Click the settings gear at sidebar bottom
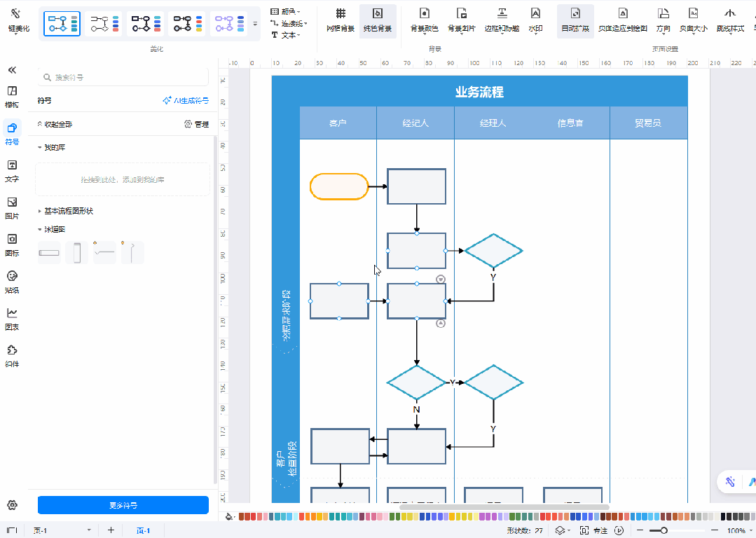The image size is (756, 538). click(12, 505)
